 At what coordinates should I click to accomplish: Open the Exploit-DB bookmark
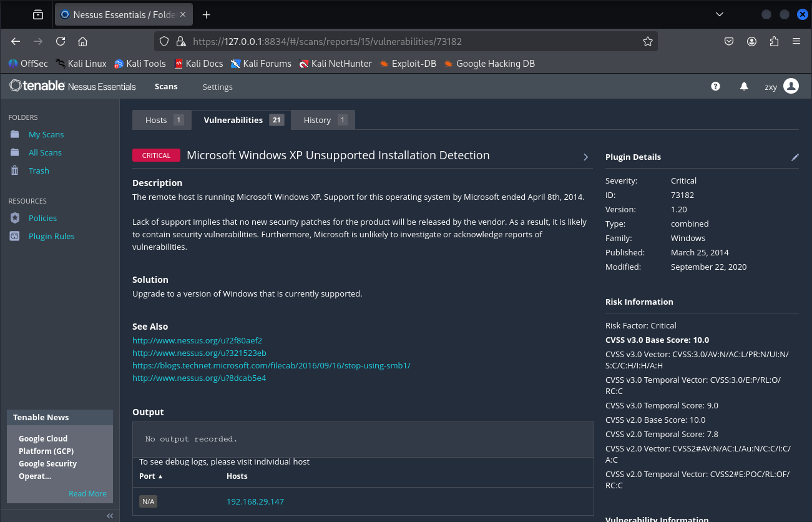click(408, 63)
